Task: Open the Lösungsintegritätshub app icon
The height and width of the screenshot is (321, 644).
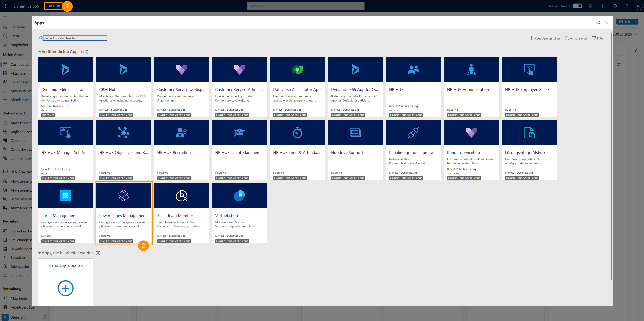Action: tap(529, 132)
